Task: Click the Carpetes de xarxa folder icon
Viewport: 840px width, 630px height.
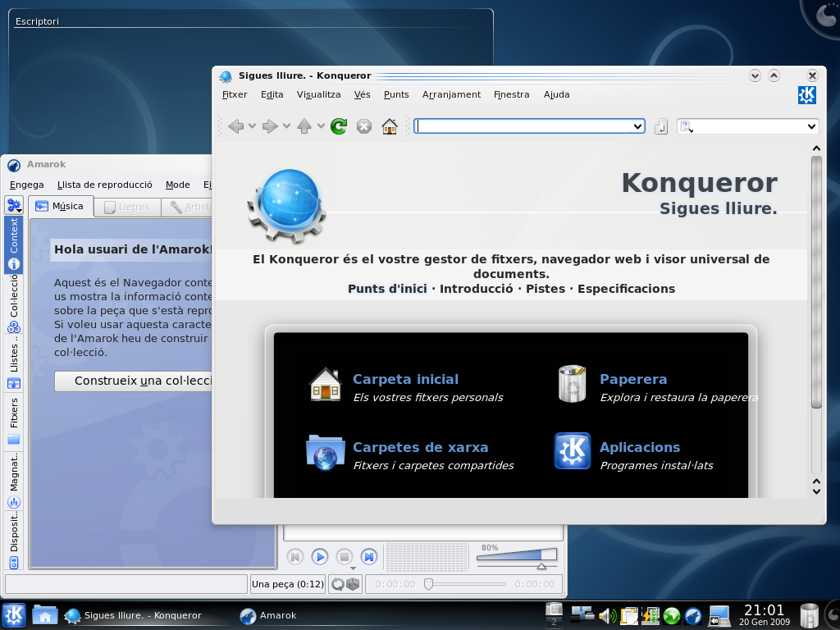Action: coord(325,453)
